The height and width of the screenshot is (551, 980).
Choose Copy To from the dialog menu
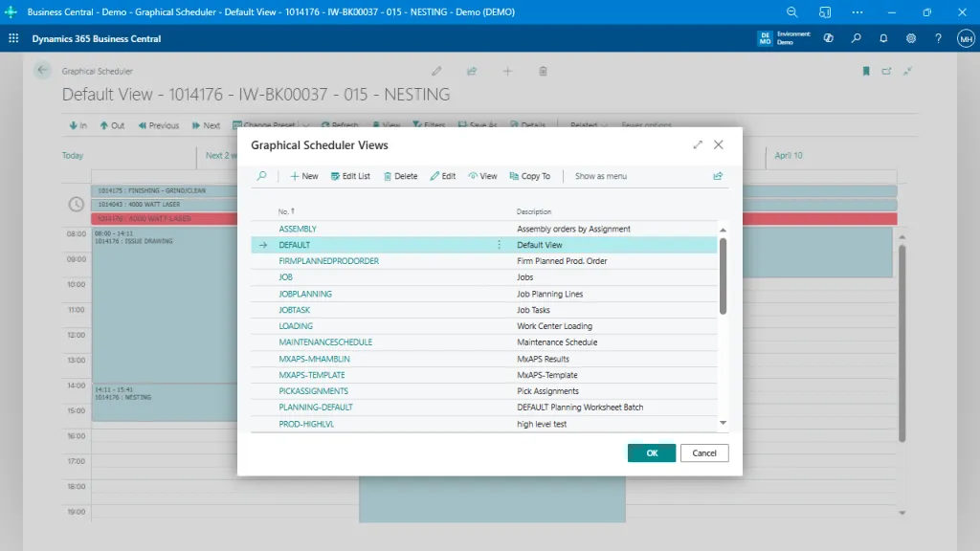pos(529,176)
